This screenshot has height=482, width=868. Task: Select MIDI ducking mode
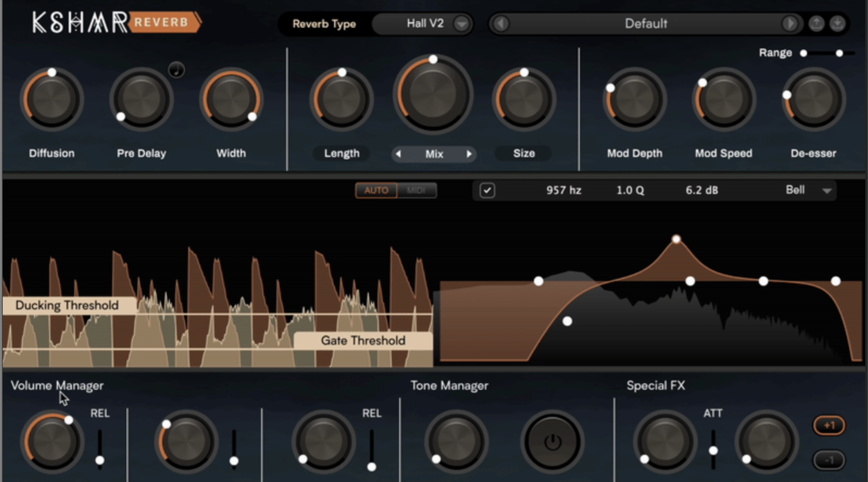click(x=416, y=190)
